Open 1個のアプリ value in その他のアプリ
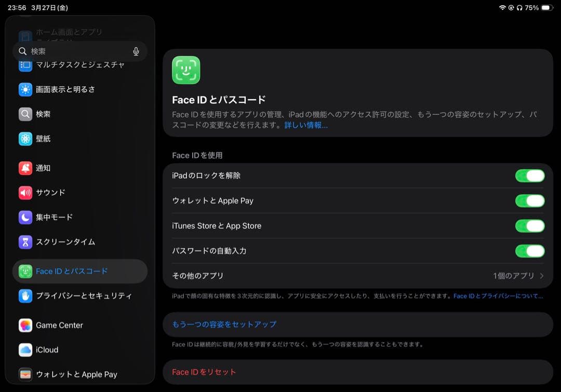The height and width of the screenshot is (392, 561). click(513, 276)
